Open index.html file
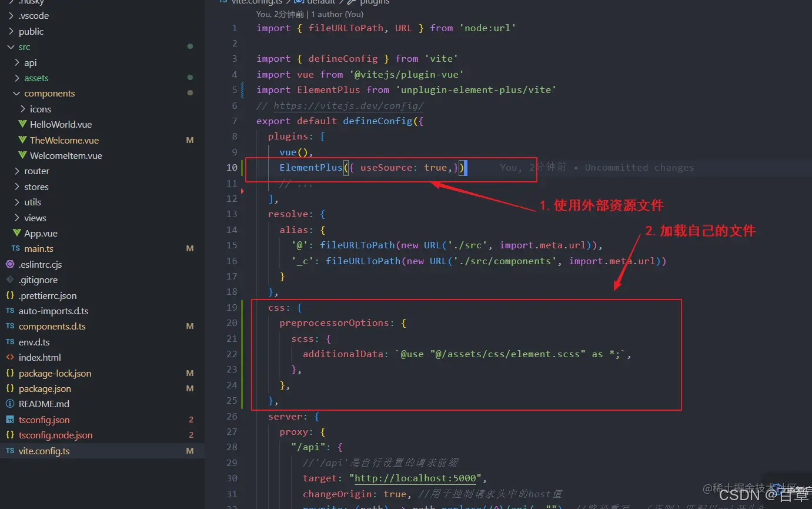The height and width of the screenshot is (509, 812). click(40, 358)
